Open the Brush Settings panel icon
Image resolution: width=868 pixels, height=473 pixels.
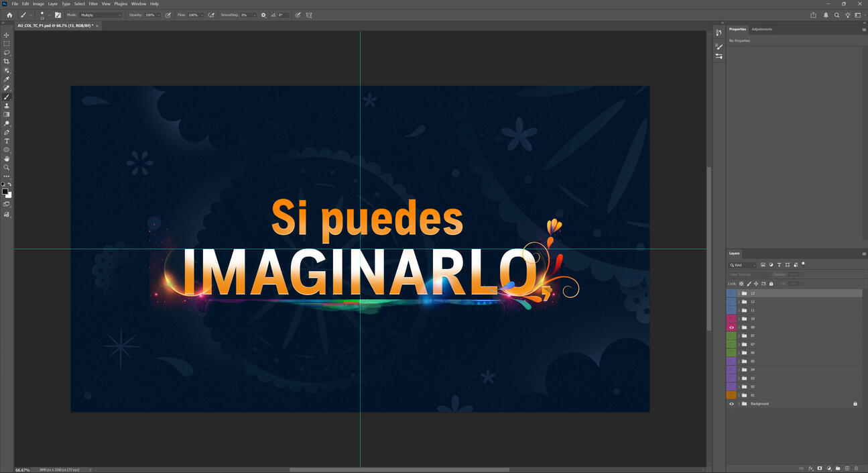coord(58,15)
